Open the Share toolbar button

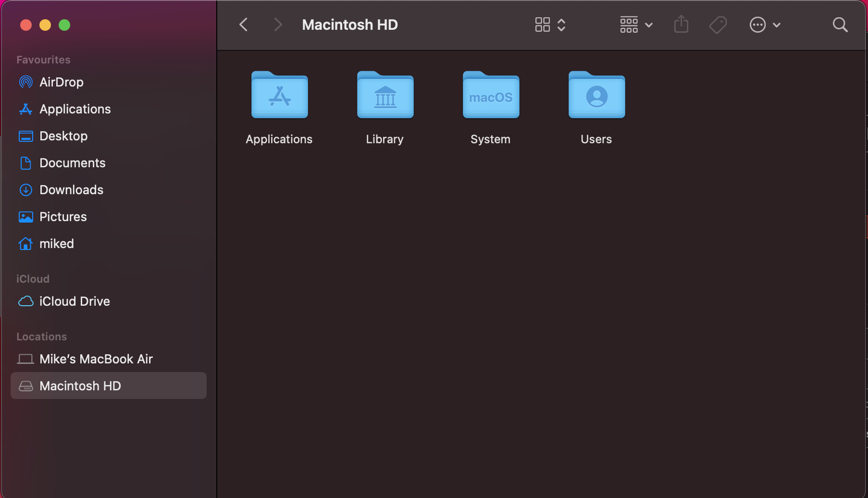coord(682,24)
